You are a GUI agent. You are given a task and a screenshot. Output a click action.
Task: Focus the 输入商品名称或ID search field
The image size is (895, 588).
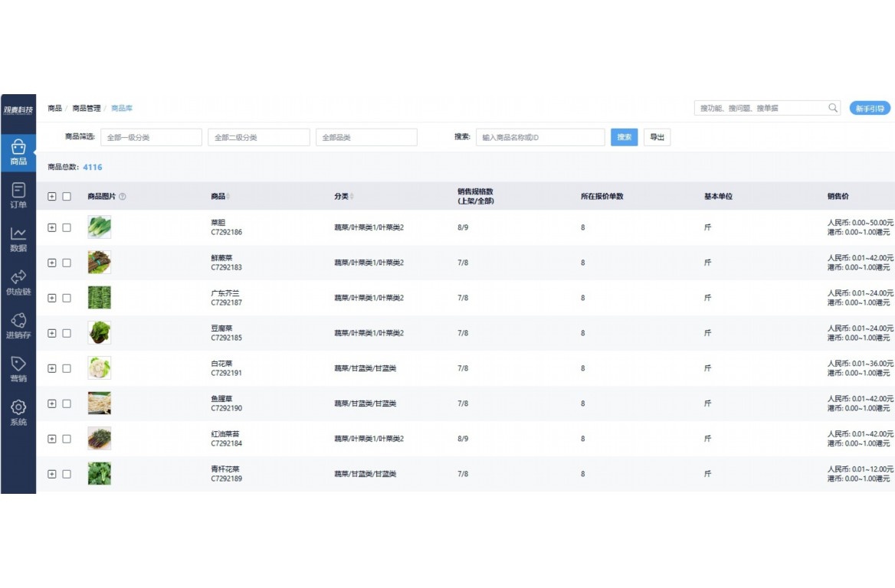[x=540, y=137]
